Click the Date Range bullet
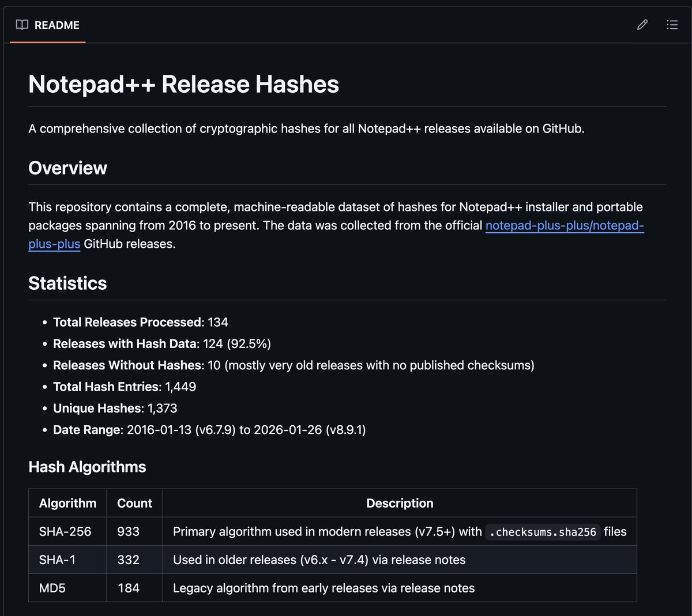Screen dimensions: 692x616 pos(209,430)
